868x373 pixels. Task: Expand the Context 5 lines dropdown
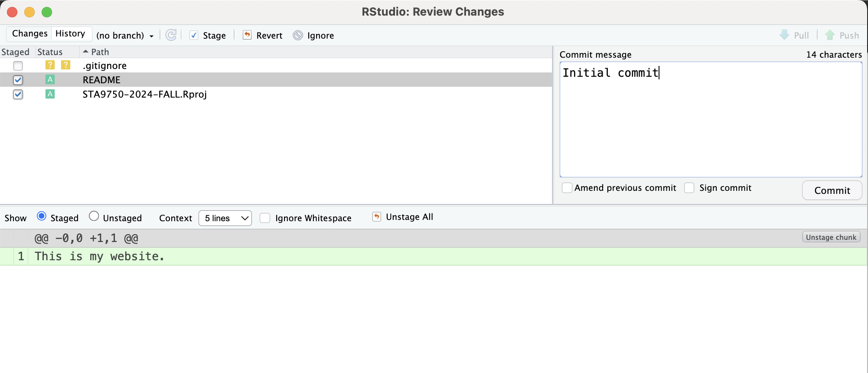click(225, 218)
